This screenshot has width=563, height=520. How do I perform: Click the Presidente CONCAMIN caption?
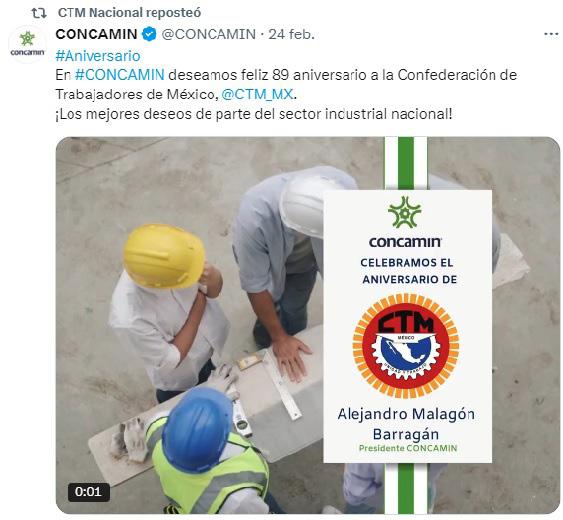click(408, 448)
